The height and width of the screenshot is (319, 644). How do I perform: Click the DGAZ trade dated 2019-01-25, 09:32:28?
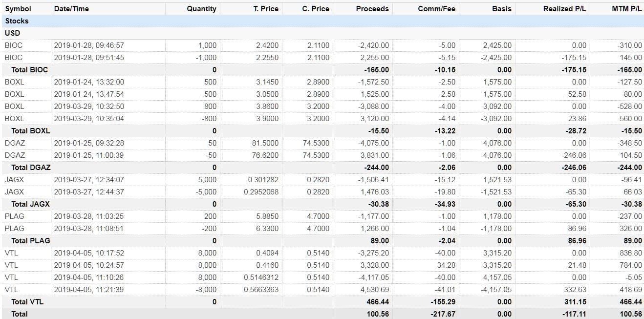coord(89,143)
